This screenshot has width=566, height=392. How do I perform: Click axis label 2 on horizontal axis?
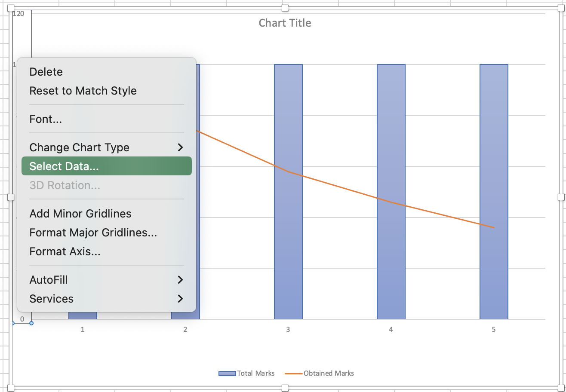(185, 330)
